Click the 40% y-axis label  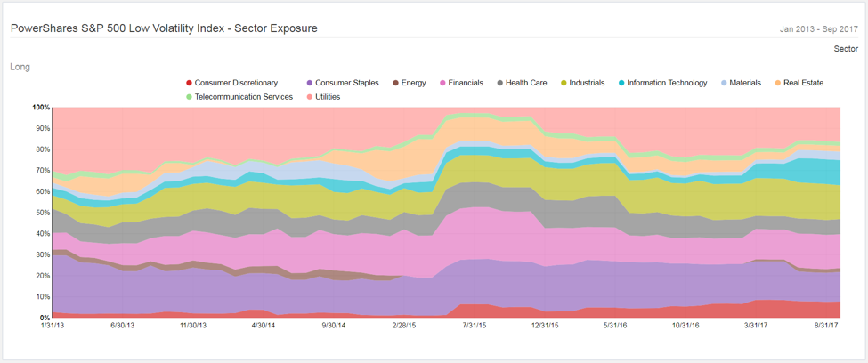tap(44, 233)
